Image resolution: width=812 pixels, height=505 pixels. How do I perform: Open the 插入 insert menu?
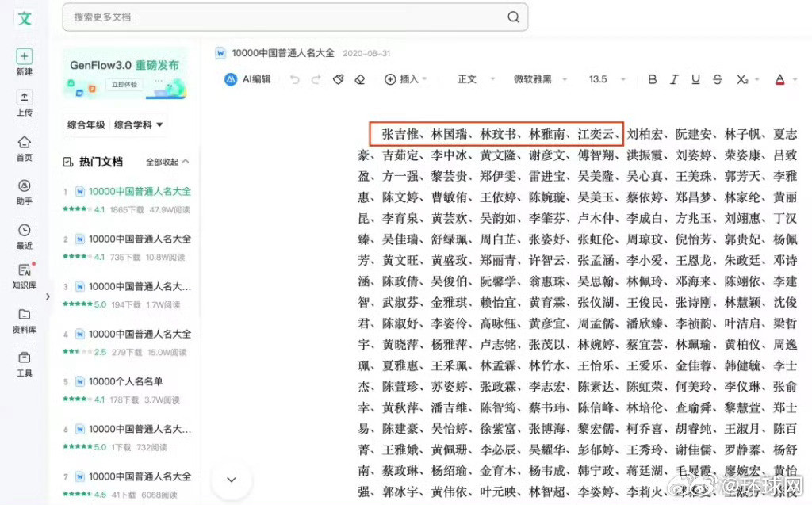pyautogui.click(x=404, y=79)
